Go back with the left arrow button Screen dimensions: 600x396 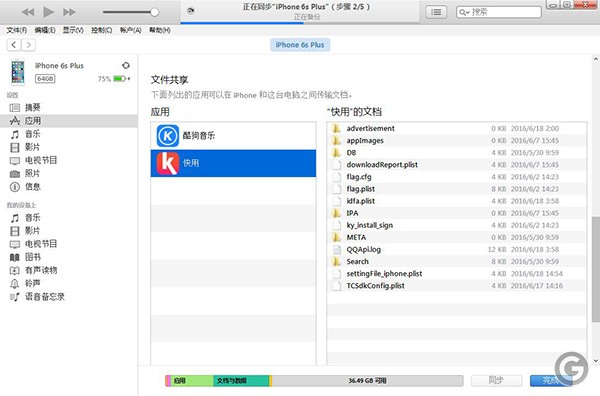coord(14,45)
